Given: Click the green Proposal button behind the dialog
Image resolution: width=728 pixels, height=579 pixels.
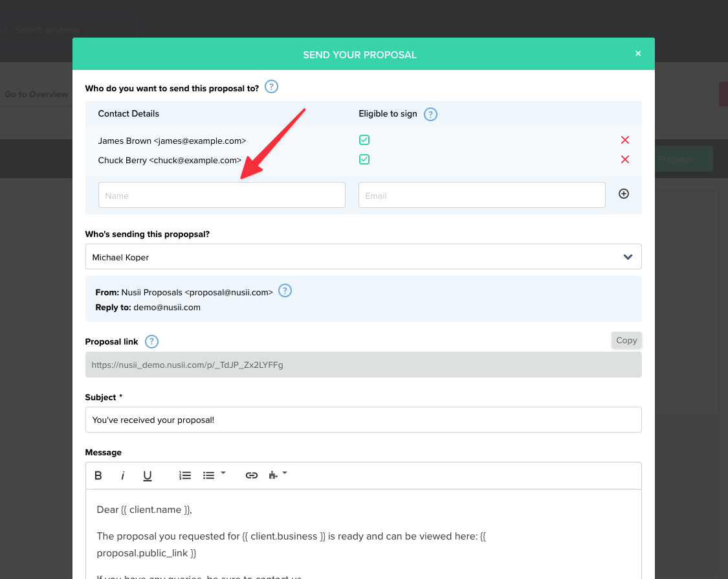Looking at the screenshot, I should (x=684, y=159).
